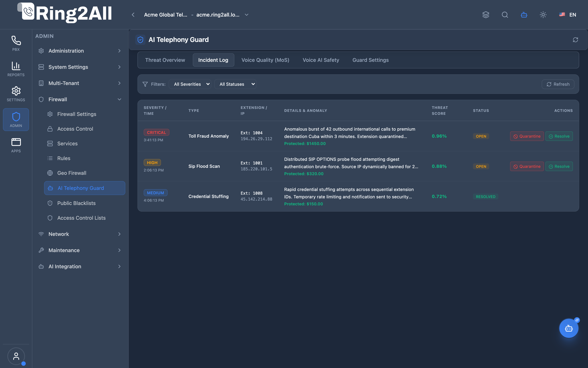The width and height of the screenshot is (588, 368).
Task: Go back with the header left chevron
Action: pyautogui.click(x=133, y=15)
